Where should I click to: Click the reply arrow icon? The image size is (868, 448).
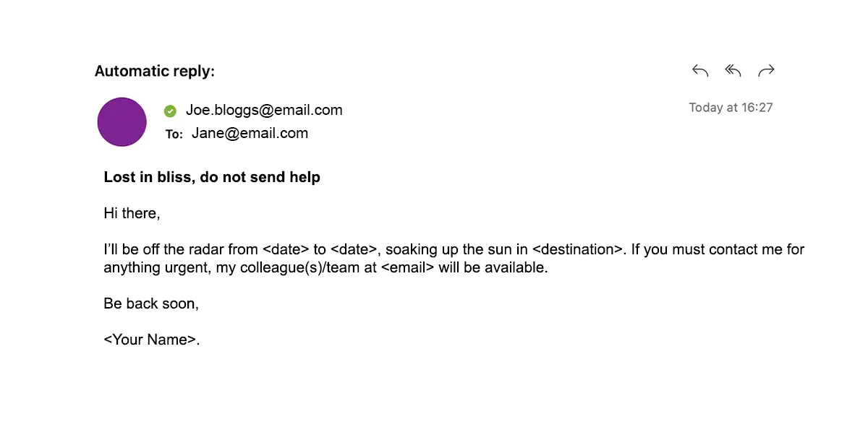699,71
